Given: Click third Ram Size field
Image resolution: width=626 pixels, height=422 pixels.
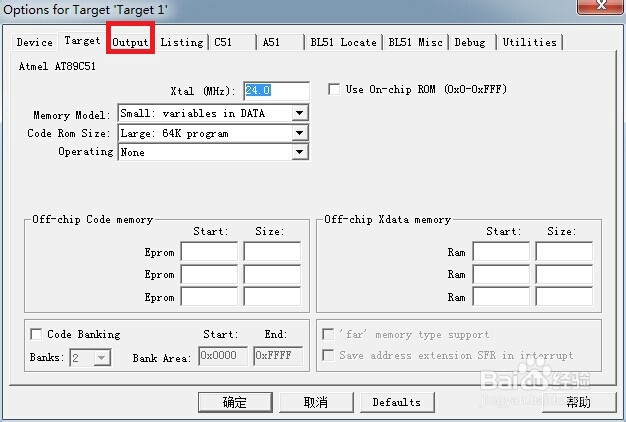Looking at the screenshot, I should 564,297.
